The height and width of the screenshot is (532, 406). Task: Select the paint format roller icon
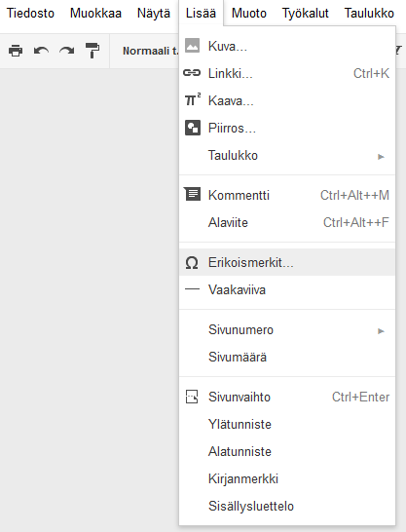[92, 51]
